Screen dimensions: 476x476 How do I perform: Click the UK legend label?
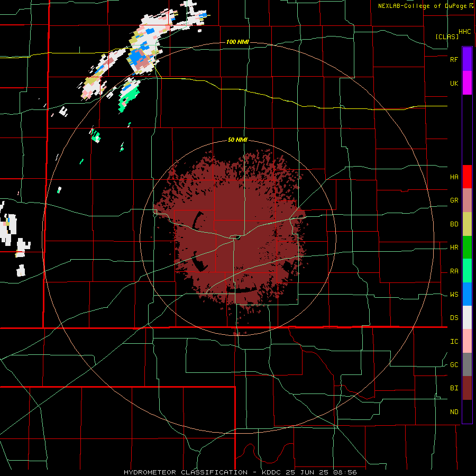(x=454, y=83)
